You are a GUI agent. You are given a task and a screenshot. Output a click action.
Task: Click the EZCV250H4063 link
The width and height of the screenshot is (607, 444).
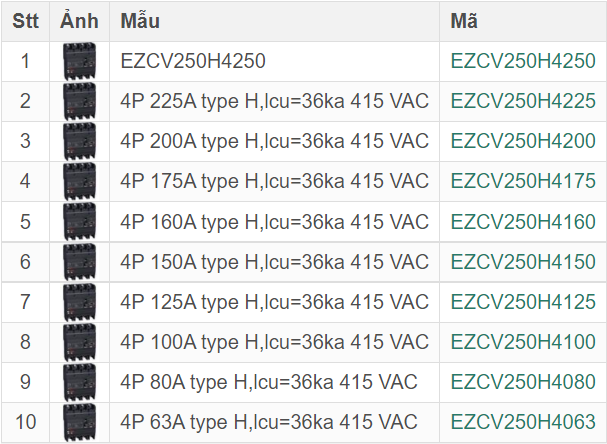pyautogui.click(x=523, y=423)
